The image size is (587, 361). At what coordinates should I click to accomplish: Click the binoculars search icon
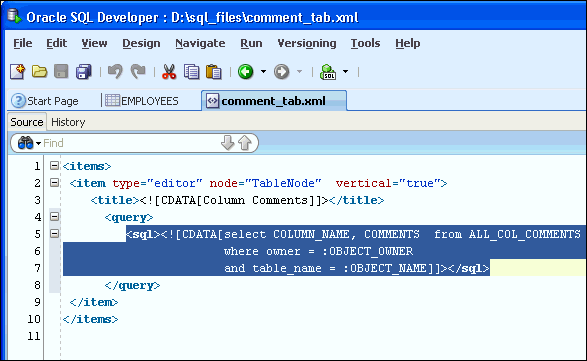(x=25, y=143)
